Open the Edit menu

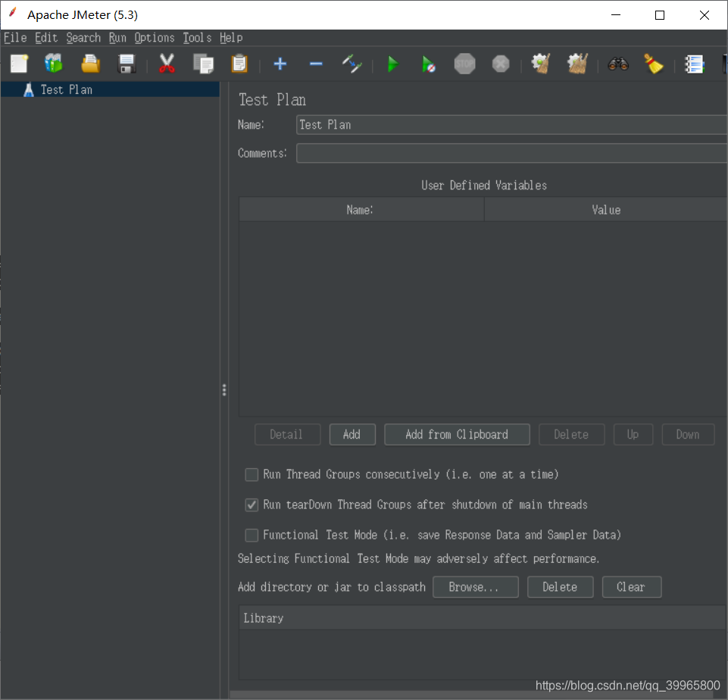pos(46,38)
